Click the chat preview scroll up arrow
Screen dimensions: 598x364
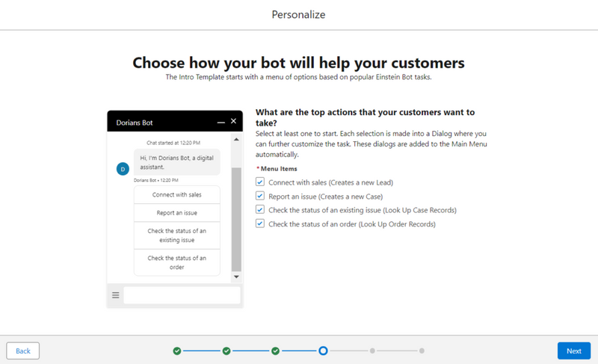click(x=236, y=140)
